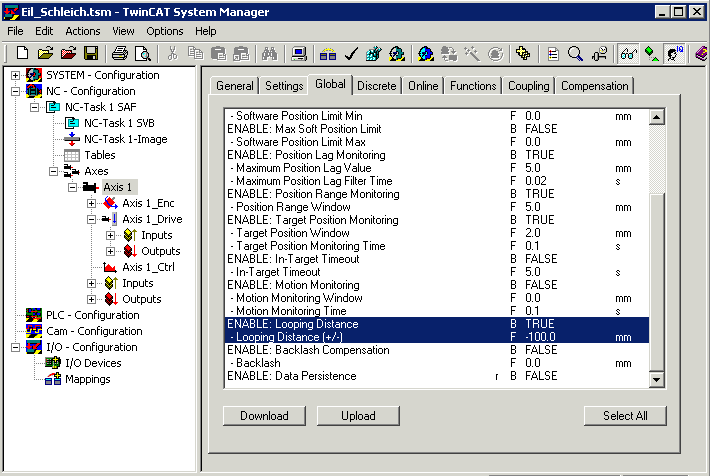Select the Axis 1_Ctrl tree item
The image size is (710, 476).
(x=148, y=267)
